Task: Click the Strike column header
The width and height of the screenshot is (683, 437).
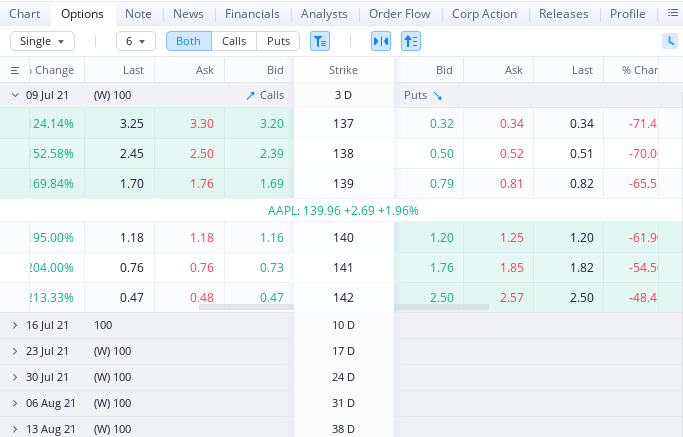Action: point(343,71)
